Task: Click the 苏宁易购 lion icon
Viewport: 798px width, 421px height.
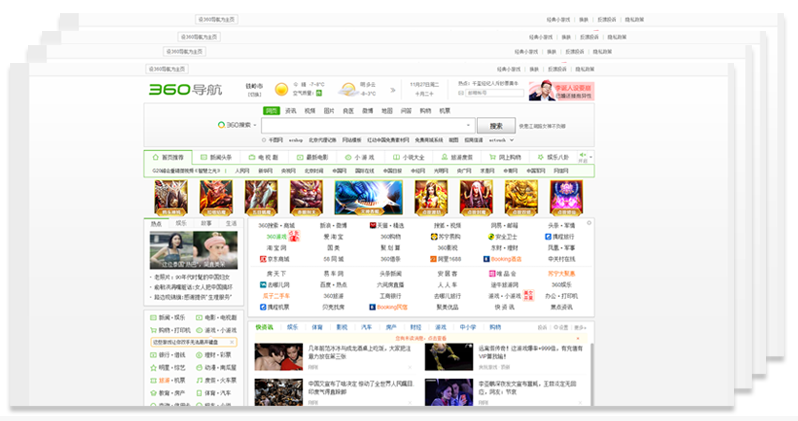Action: point(434,237)
